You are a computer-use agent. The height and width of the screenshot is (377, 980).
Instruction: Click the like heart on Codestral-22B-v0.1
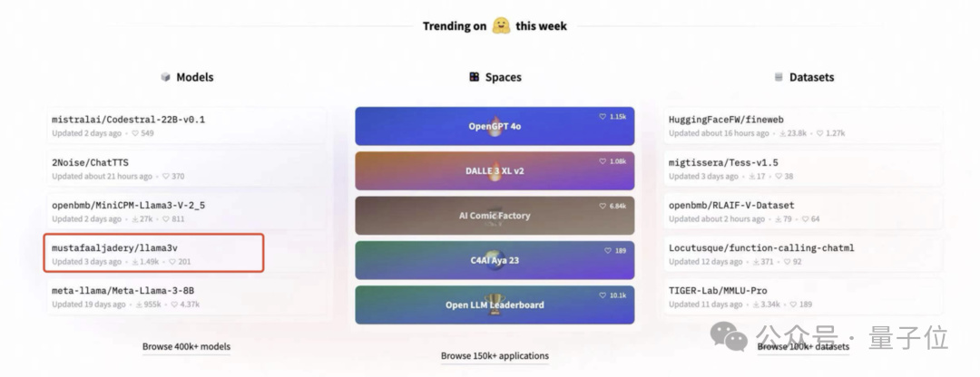[135, 133]
